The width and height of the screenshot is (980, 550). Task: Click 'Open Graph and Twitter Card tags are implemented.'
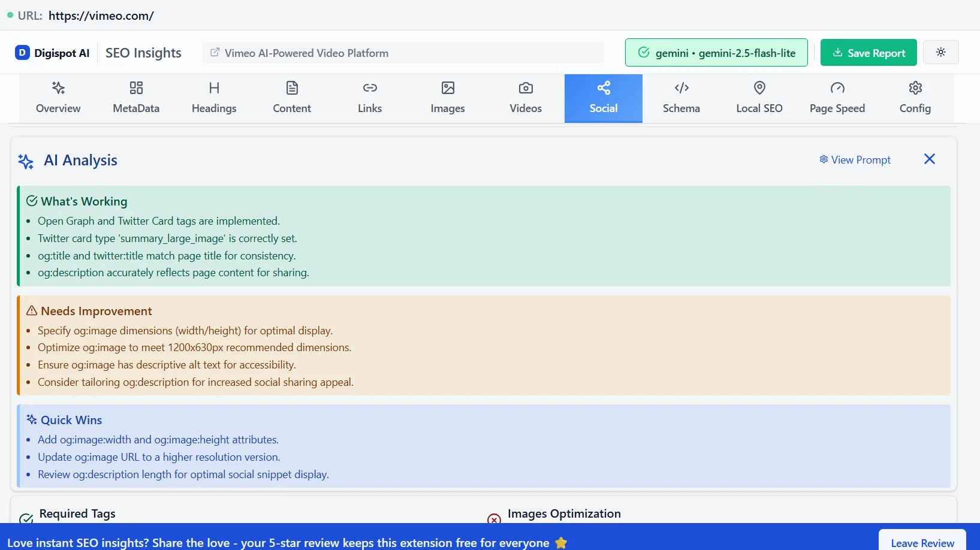point(159,221)
